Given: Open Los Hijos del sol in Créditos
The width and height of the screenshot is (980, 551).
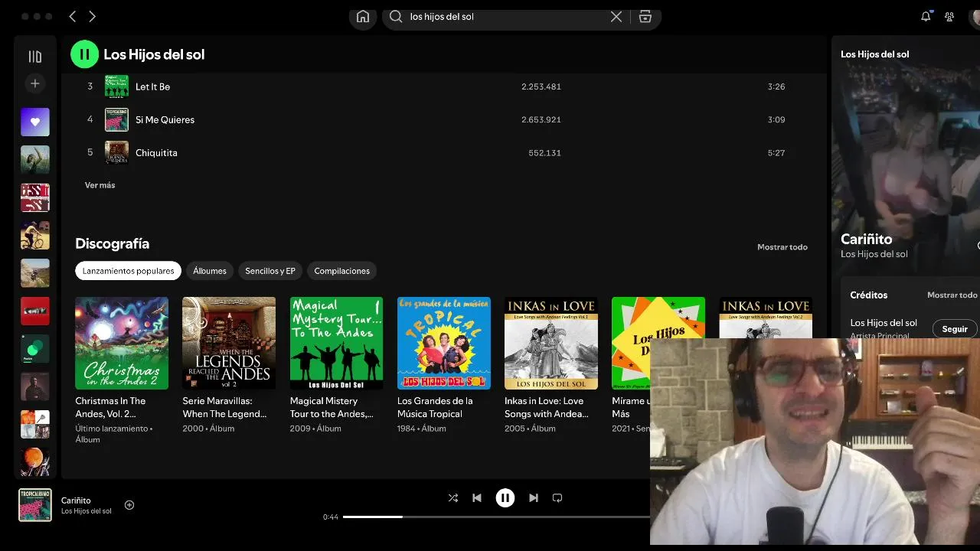Looking at the screenshot, I should tap(884, 323).
